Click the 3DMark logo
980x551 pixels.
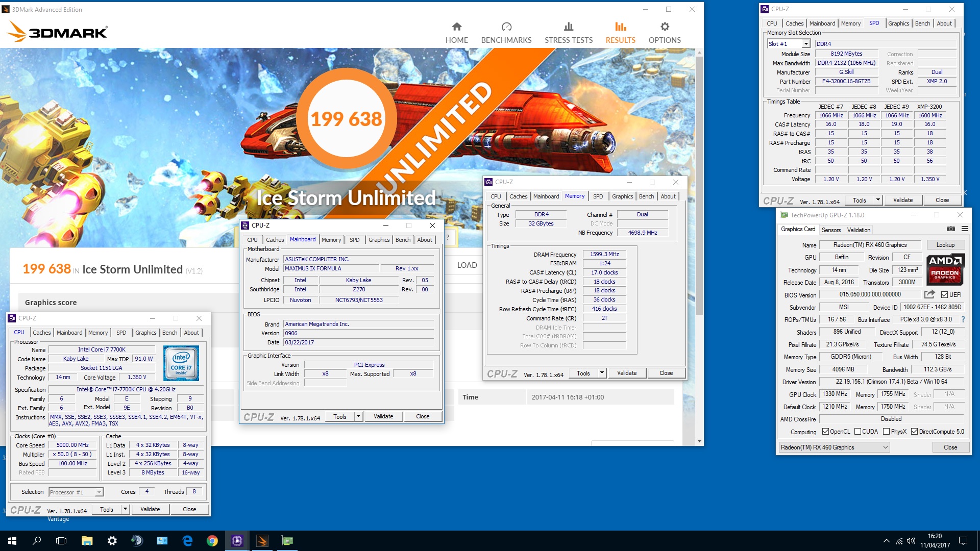57,32
